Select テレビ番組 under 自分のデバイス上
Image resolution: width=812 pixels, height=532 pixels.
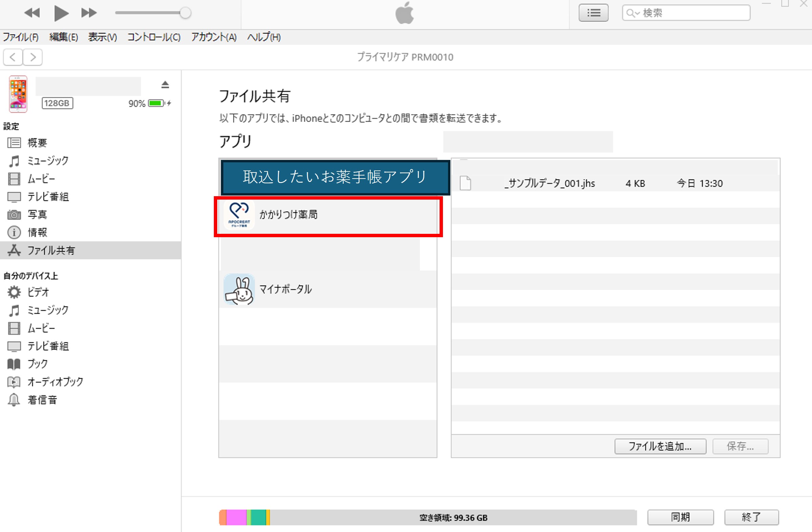[90, 346]
